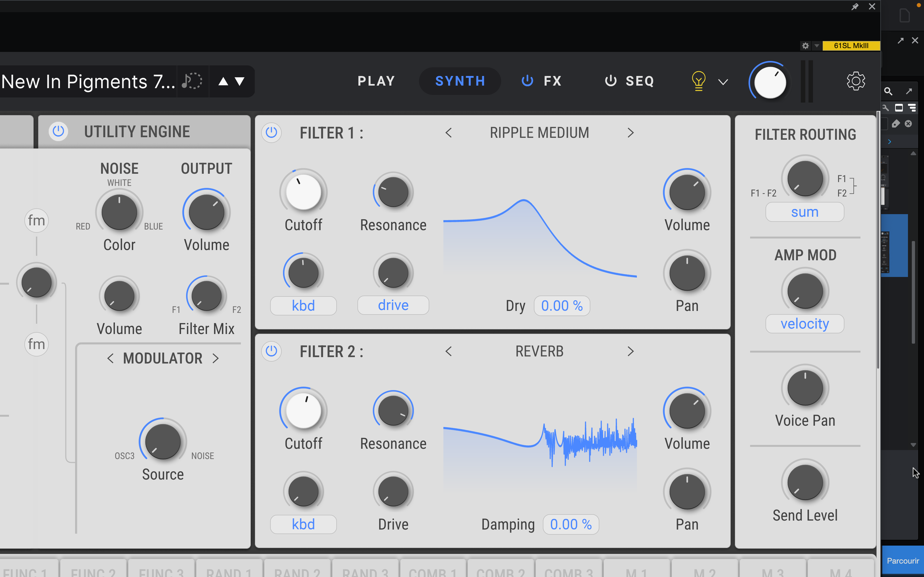Toggle the Utility Engine power button
The height and width of the screenshot is (577, 924).
(x=58, y=131)
